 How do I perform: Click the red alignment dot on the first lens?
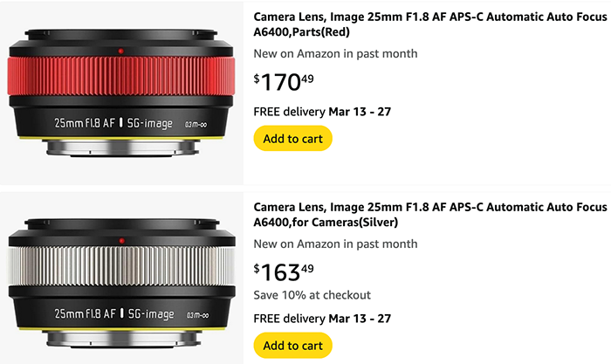[x=120, y=51]
